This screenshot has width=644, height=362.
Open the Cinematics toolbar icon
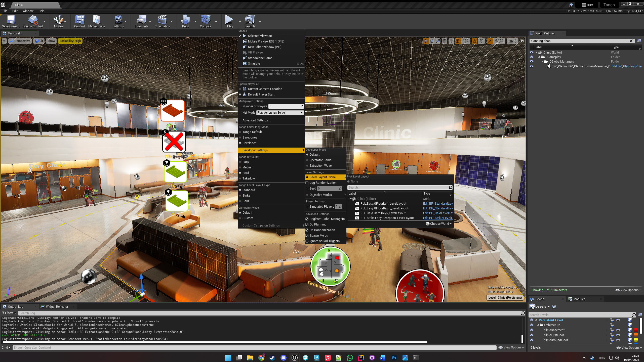[162, 21]
